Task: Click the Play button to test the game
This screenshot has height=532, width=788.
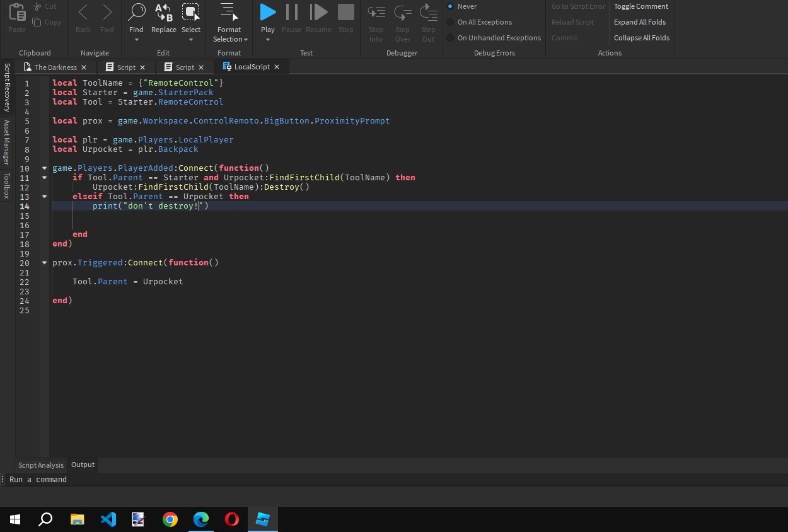Action: 267,11
